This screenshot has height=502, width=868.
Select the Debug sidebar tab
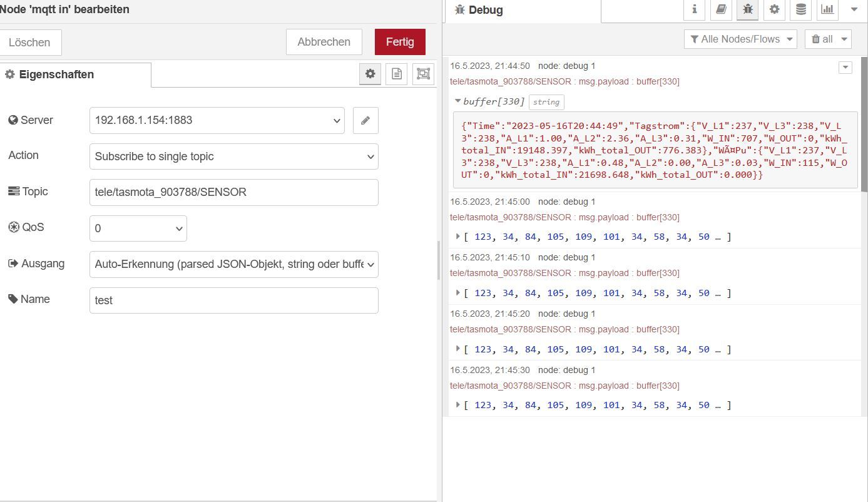click(523, 11)
